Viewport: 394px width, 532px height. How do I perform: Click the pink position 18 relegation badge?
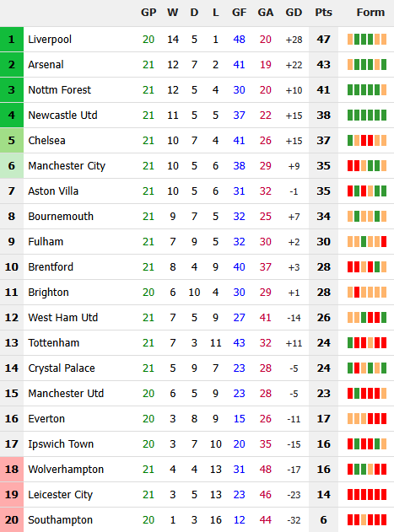click(12, 470)
